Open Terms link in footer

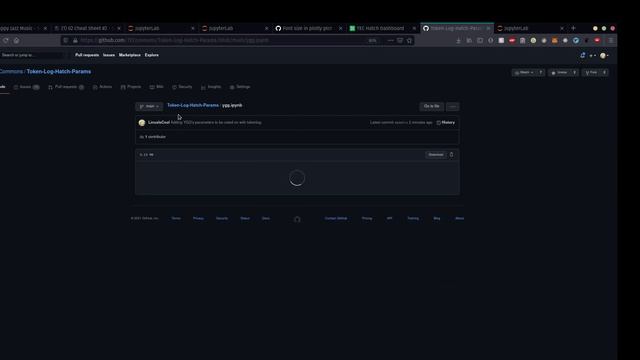(176, 218)
